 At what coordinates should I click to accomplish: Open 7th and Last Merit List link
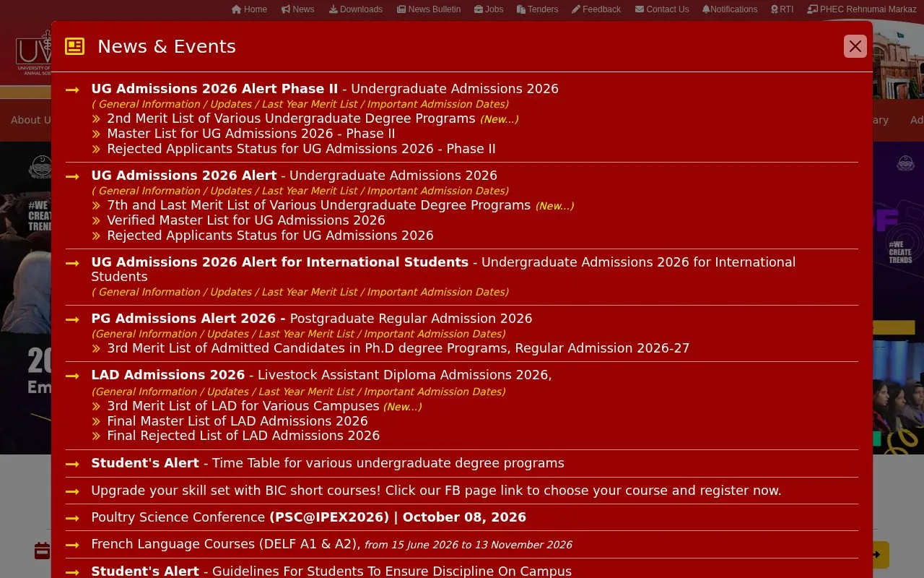tap(318, 205)
